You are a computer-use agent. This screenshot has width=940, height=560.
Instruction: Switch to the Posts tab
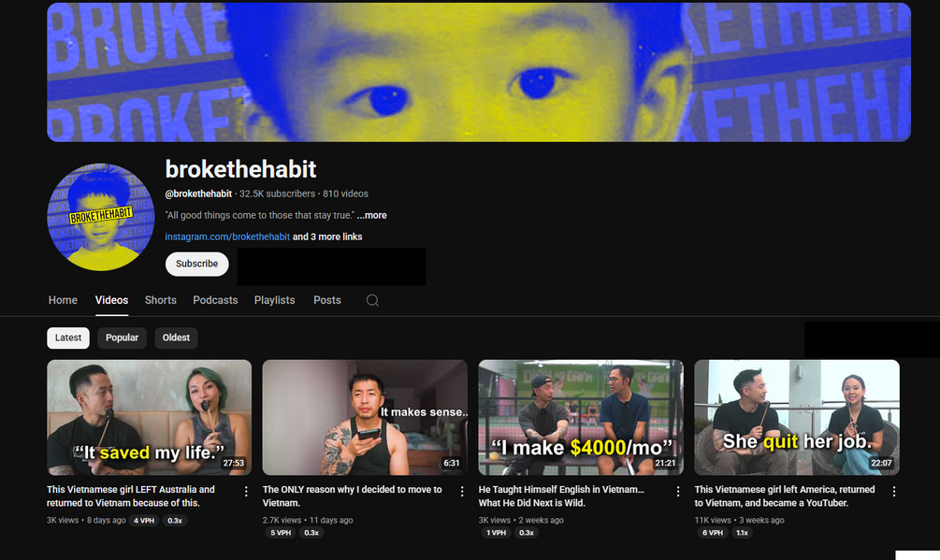point(327,300)
